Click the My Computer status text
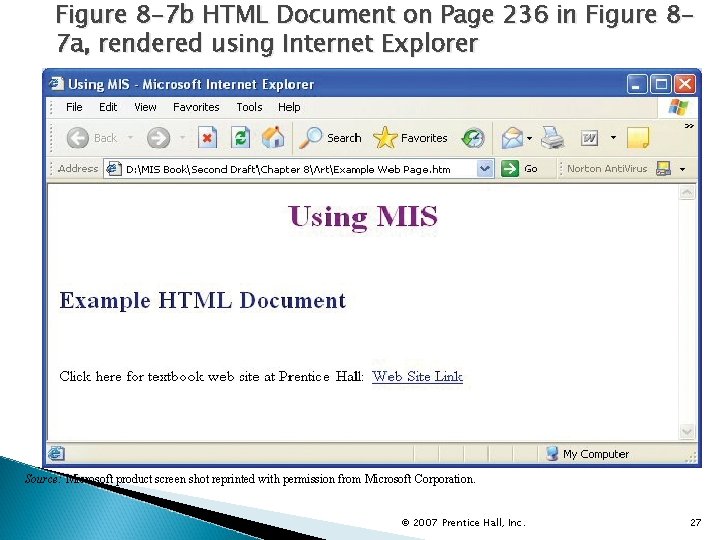The image size is (720, 540). coord(596,454)
